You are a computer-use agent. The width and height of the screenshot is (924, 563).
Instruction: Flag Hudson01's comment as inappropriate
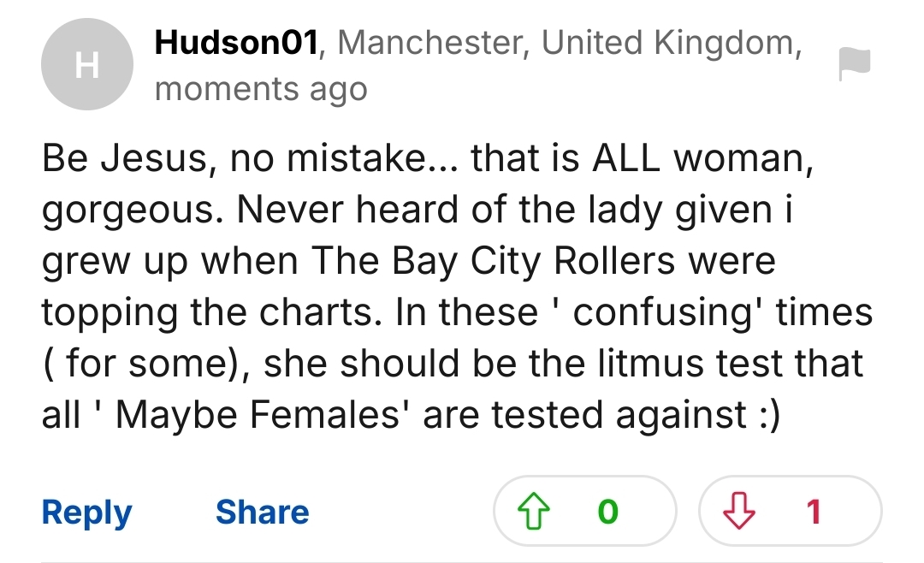point(854,63)
